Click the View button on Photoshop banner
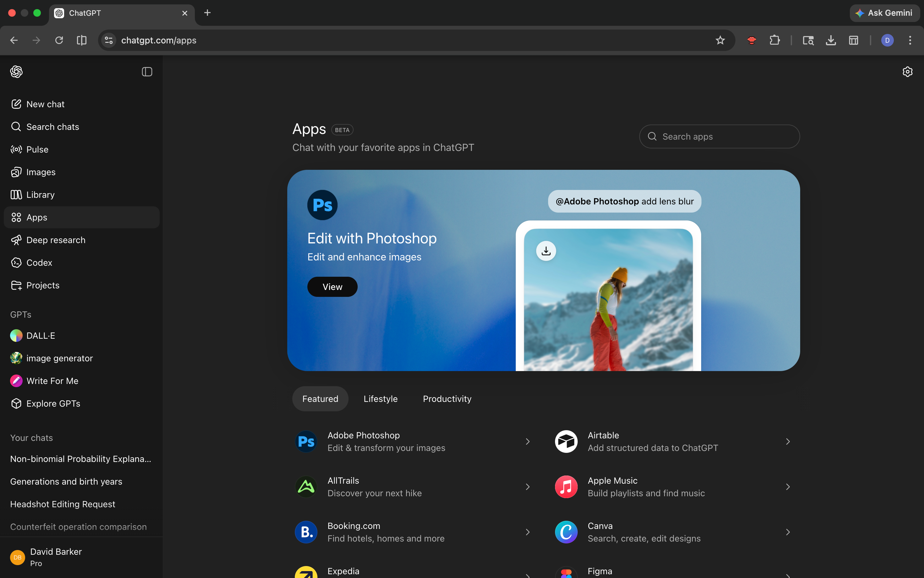Viewport: 924px width, 578px height. tap(332, 287)
